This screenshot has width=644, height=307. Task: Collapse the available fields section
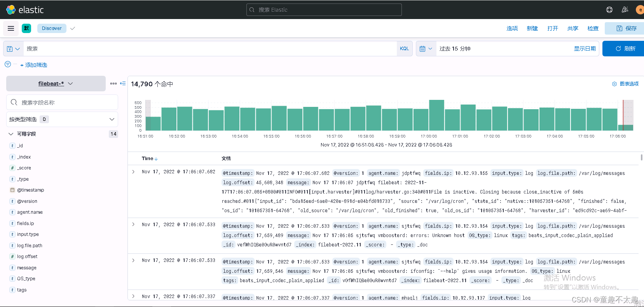pos(11,134)
